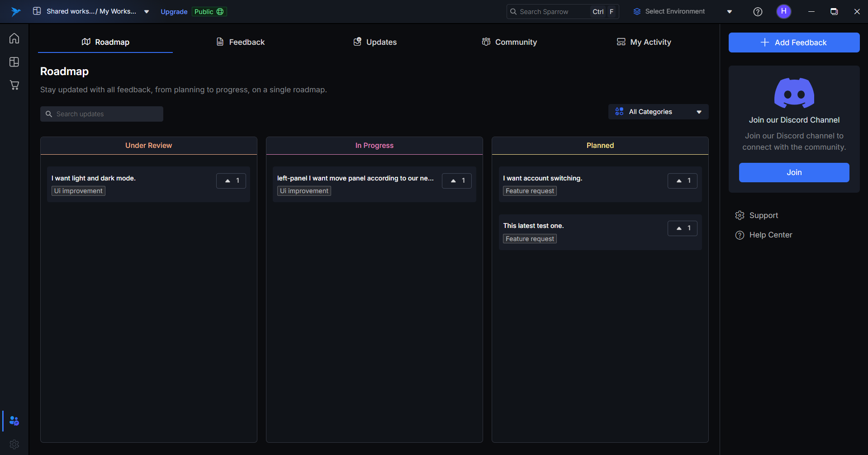Switch to the Feedback tab
The width and height of the screenshot is (868, 455).
(x=241, y=42)
